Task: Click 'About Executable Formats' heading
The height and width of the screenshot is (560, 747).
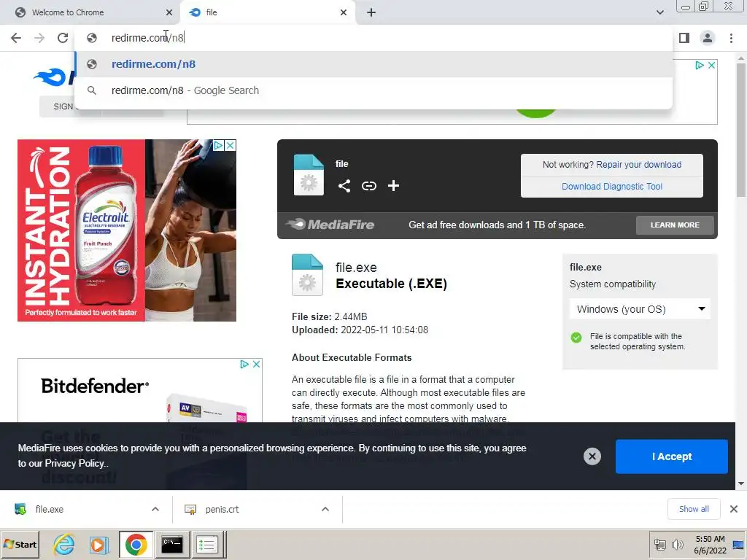Action: 352,357
